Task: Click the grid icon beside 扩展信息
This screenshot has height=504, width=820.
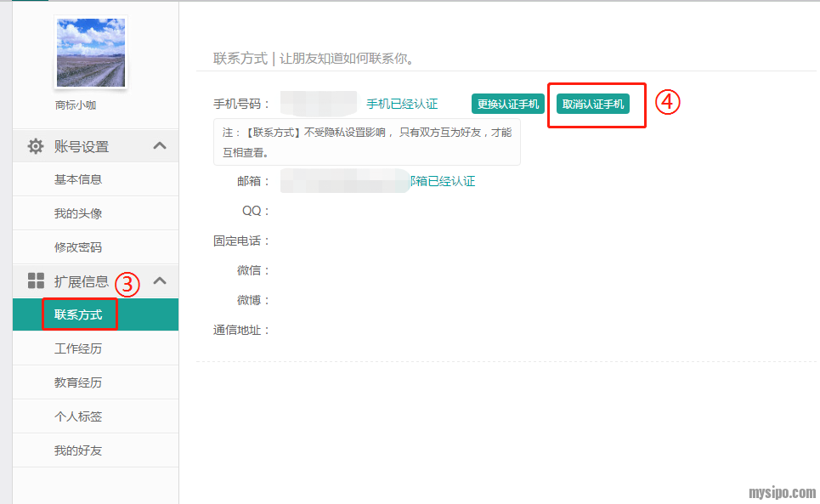Action: pos(36,281)
